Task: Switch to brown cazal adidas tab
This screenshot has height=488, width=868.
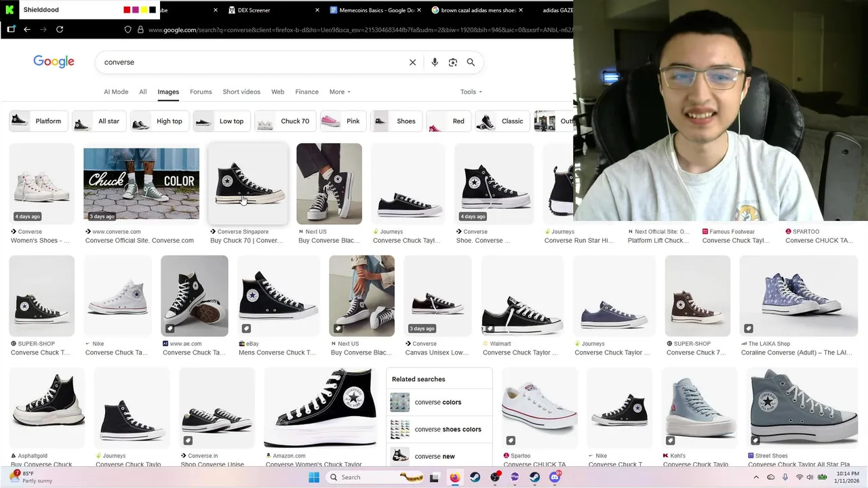Action: [478, 10]
